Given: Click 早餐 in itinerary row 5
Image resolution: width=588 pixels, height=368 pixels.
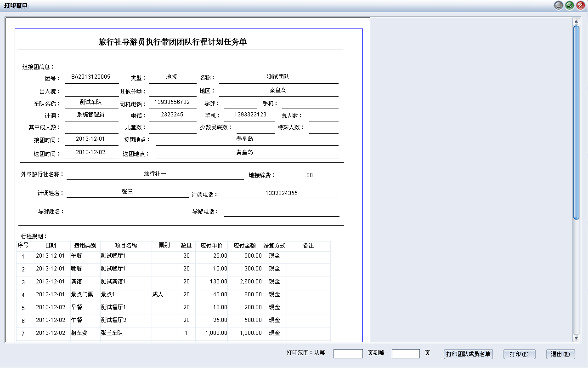Looking at the screenshot, I should (x=76, y=307).
